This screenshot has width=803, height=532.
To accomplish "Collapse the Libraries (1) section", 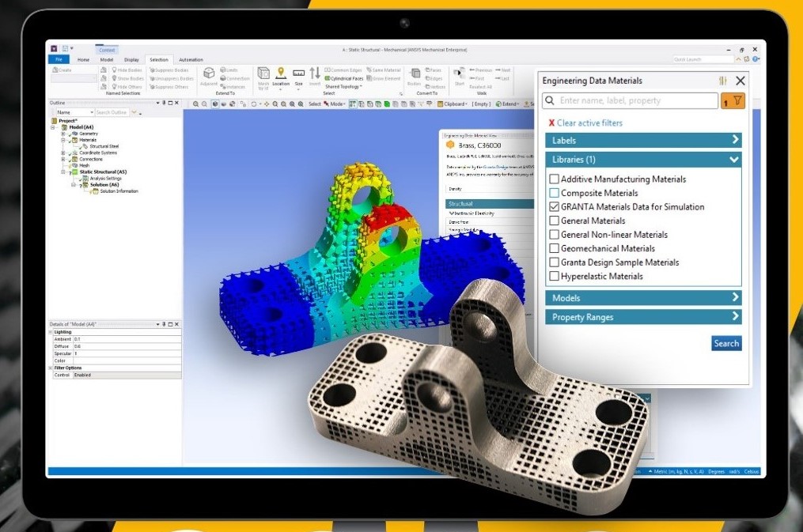I will [x=643, y=160].
